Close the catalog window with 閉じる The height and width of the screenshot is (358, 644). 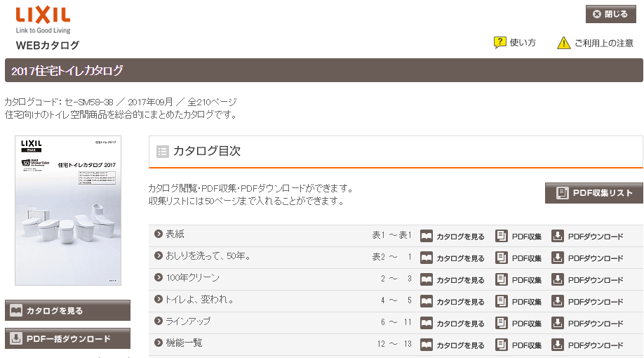pos(610,14)
